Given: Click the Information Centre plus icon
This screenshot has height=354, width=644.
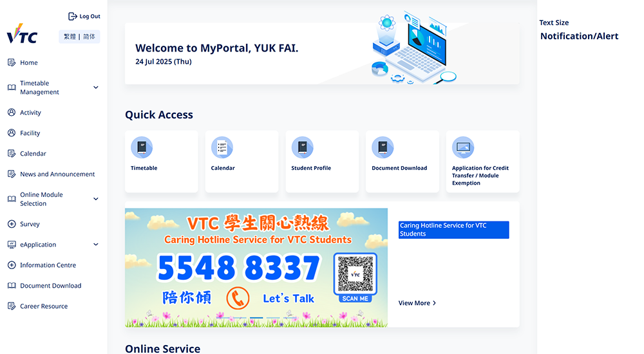Looking at the screenshot, I should (12, 265).
